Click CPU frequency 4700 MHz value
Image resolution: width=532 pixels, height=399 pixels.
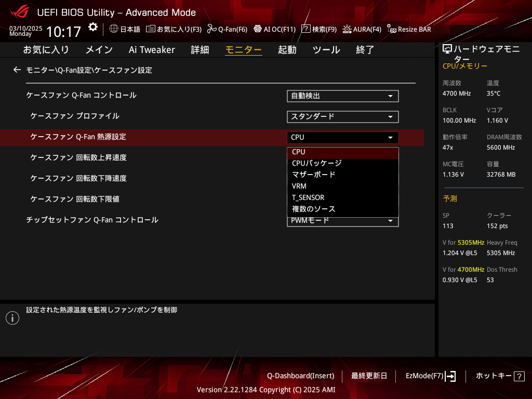(x=457, y=94)
